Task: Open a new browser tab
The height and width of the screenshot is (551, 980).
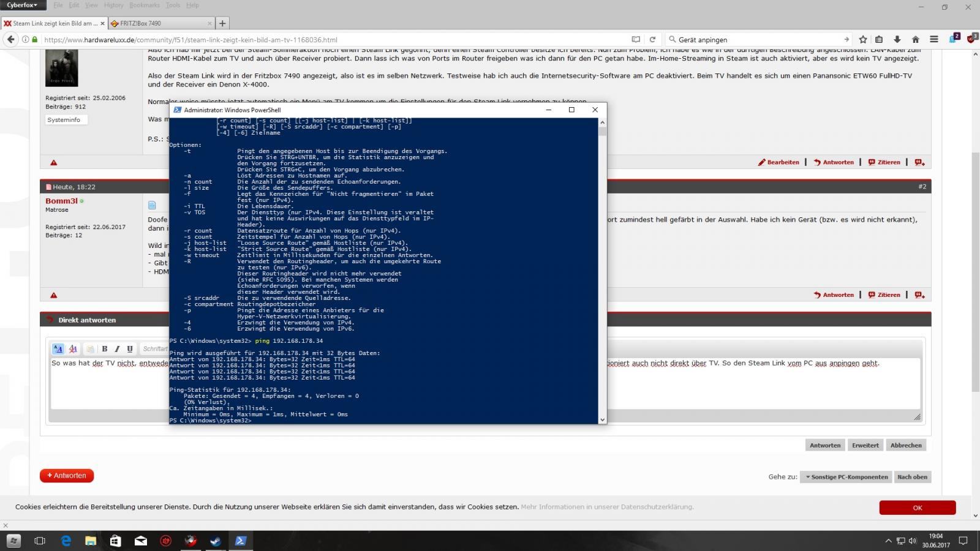Action: pos(222,23)
